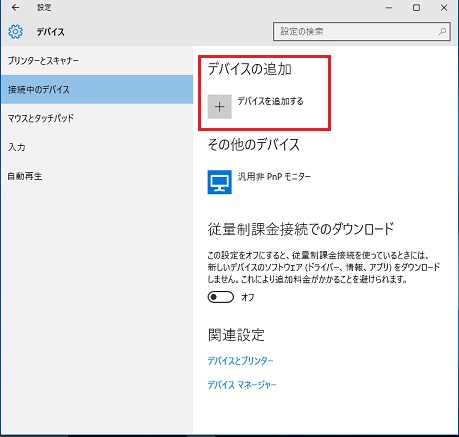Open 自動再生 settings page
Screen dimensions: 459x437
tap(97, 176)
